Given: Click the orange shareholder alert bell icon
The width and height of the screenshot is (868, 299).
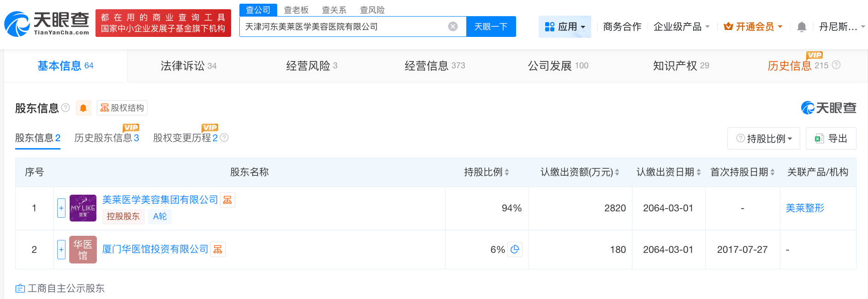Looking at the screenshot, I should point(83,108).
